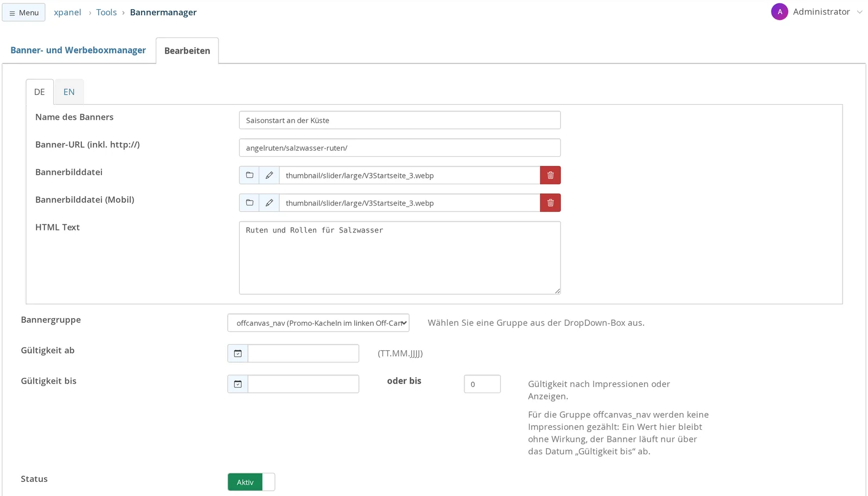Toggle the Aktiv status switch

point(251,482)
